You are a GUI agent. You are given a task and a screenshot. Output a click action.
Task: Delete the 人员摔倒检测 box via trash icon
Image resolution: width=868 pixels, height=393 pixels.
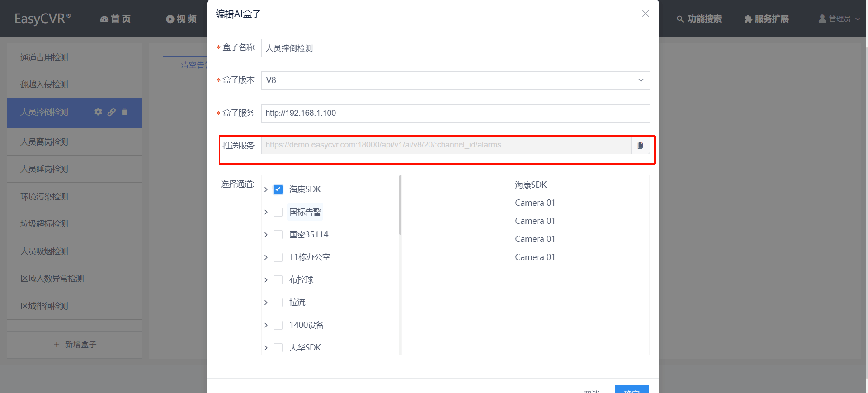click(124, 112)
